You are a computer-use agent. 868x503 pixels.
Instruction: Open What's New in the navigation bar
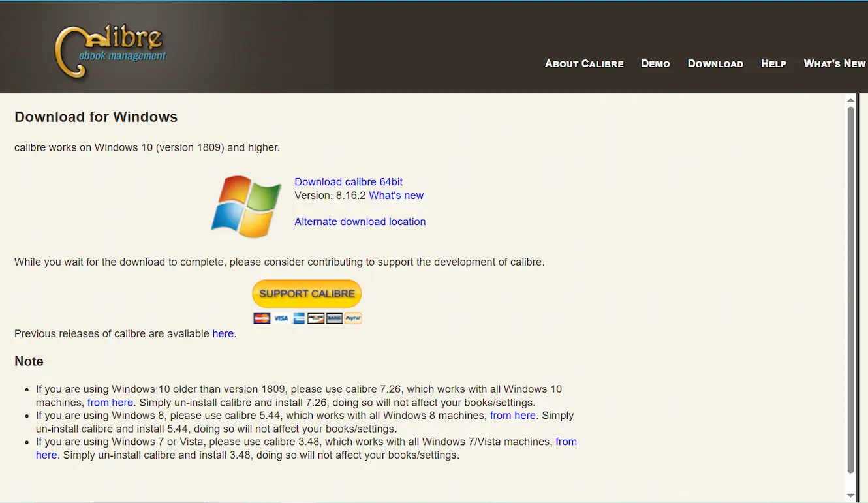click(834, 63)
